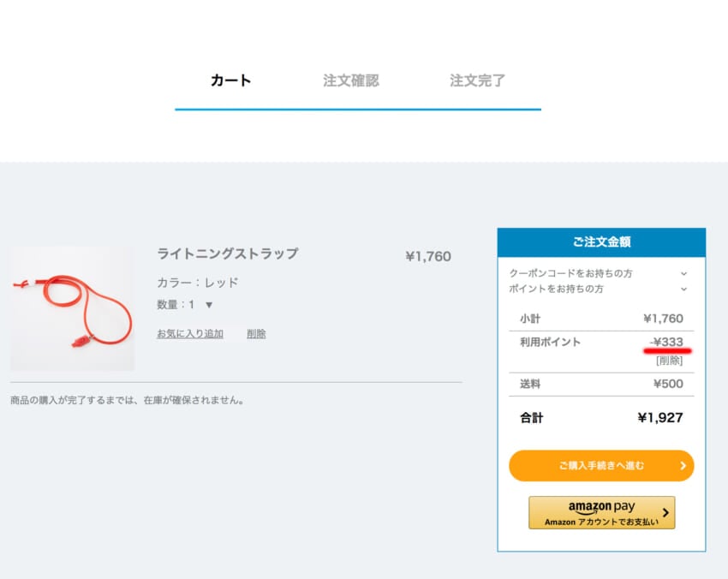Viewport: 728px width, 579px height.
Task: Click the black chevron on the Amazon Pay button
Action: click(x=665, y=512)
